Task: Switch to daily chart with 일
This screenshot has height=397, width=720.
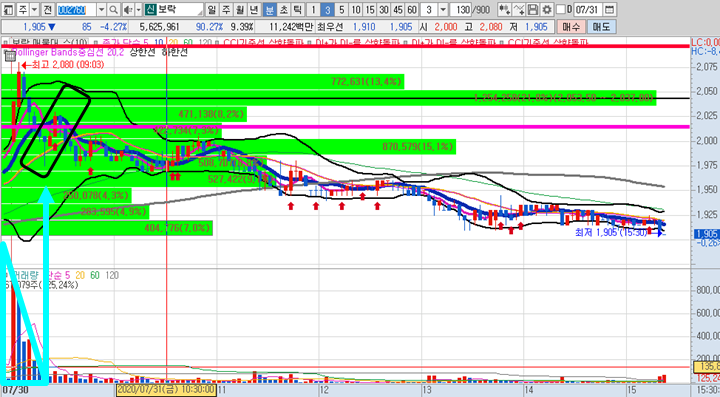Action: [x=212, y=9]
